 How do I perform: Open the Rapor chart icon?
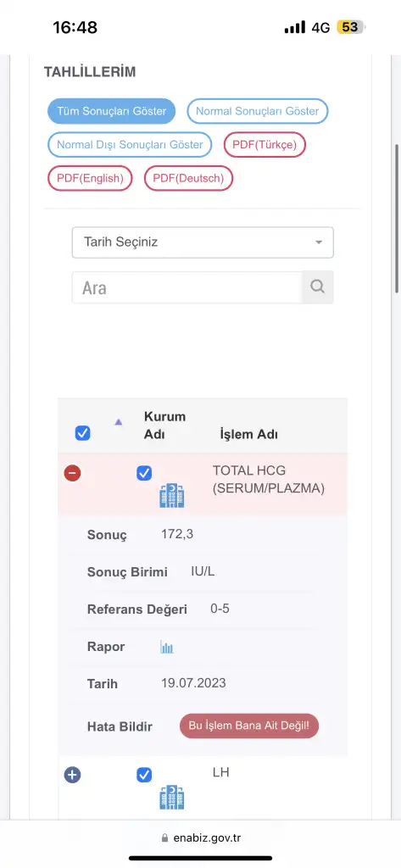coord(167,647)
